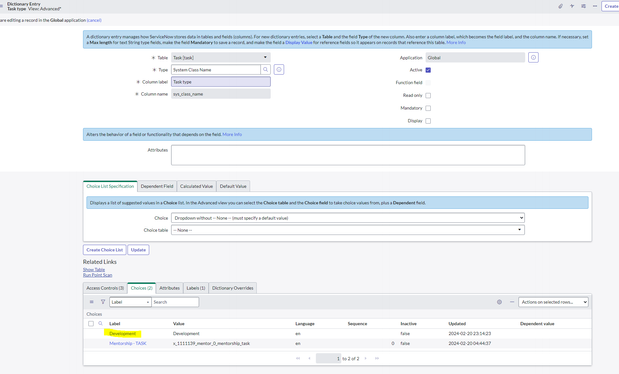Open the Actions on selected rows dropdown

553,302
